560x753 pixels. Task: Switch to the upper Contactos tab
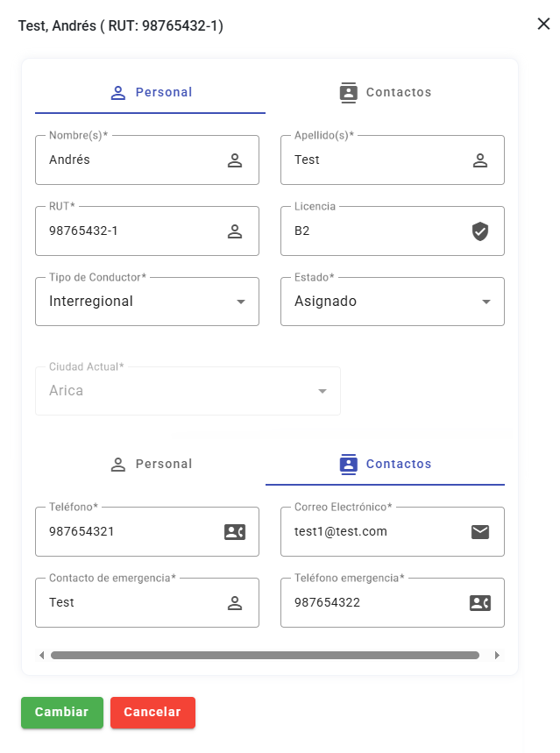click(385, 91)
